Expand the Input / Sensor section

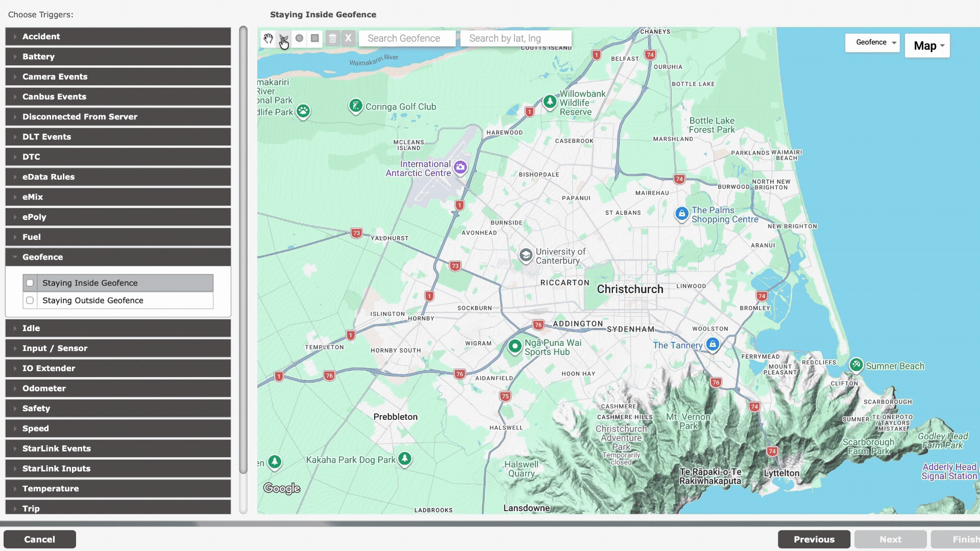[118, 348]
